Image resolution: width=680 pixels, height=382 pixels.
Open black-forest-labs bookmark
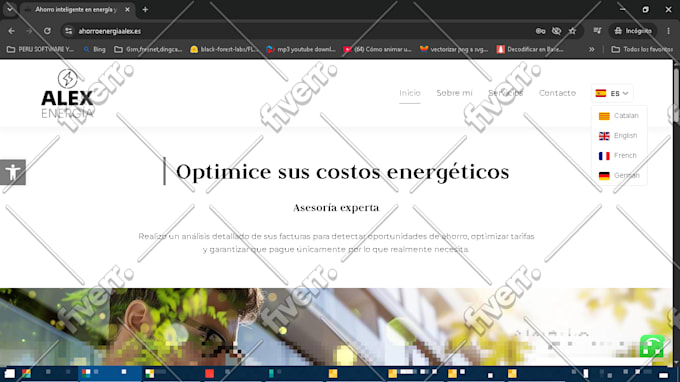[x=224, y=49]
